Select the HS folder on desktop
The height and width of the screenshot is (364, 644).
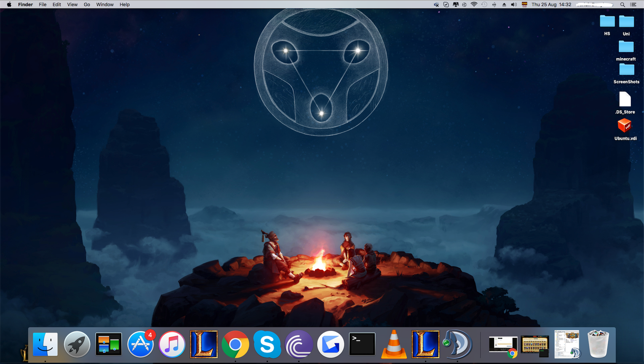(x=607, y=25)
